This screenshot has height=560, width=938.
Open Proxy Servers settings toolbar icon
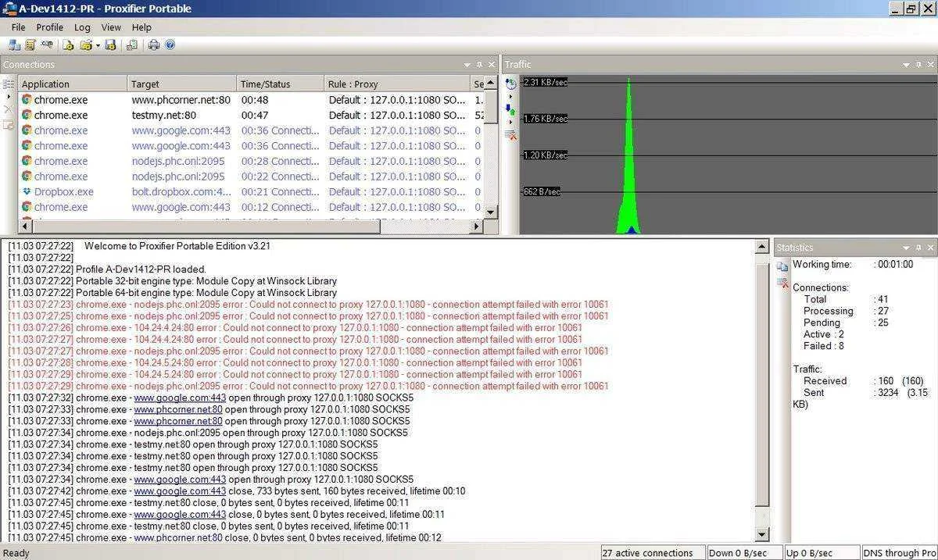coord(14,45)
